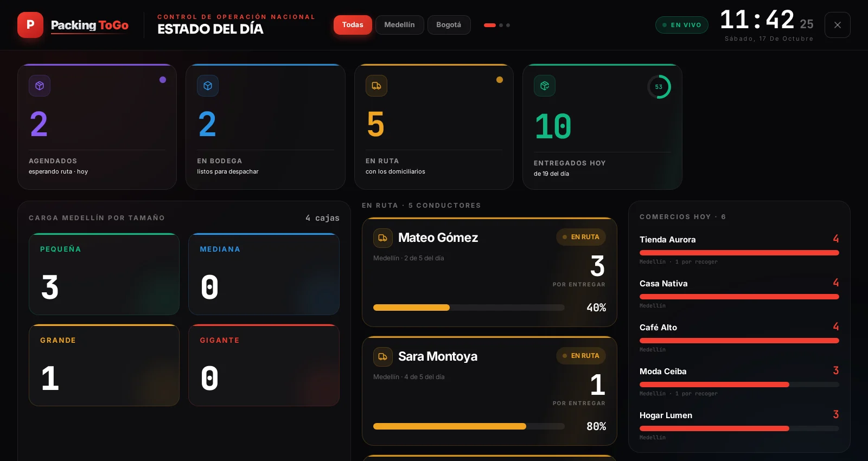868x461 pixels.
Task: Click the Casa Nativa commerce name
Action: click(x=663, y=284)
